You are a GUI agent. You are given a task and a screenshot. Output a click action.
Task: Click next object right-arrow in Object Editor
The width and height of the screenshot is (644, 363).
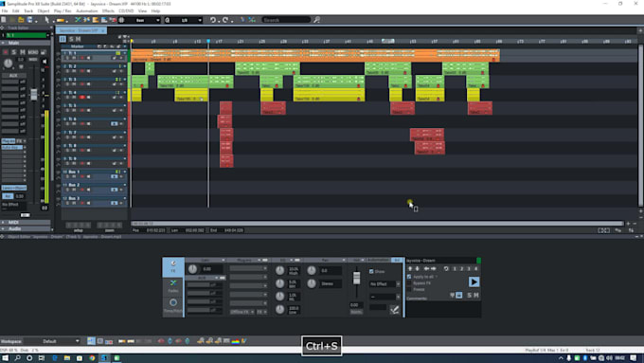[x=434, y=268]
